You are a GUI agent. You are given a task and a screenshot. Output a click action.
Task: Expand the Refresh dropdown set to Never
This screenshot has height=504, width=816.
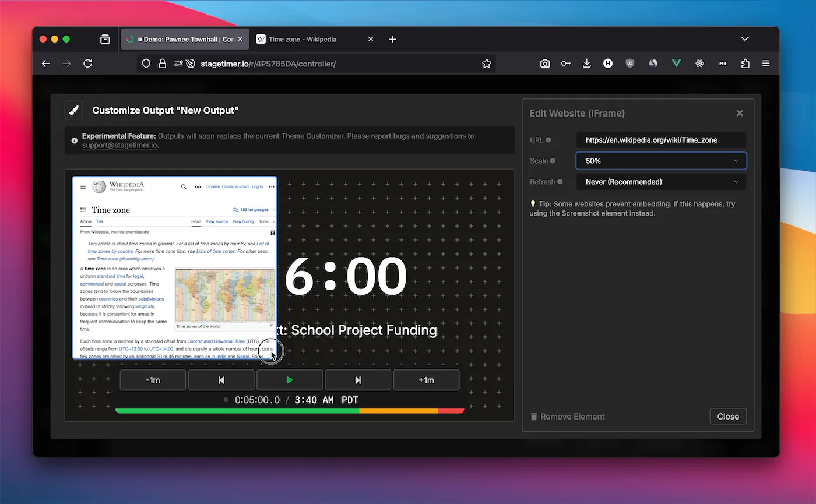point(661,182)
